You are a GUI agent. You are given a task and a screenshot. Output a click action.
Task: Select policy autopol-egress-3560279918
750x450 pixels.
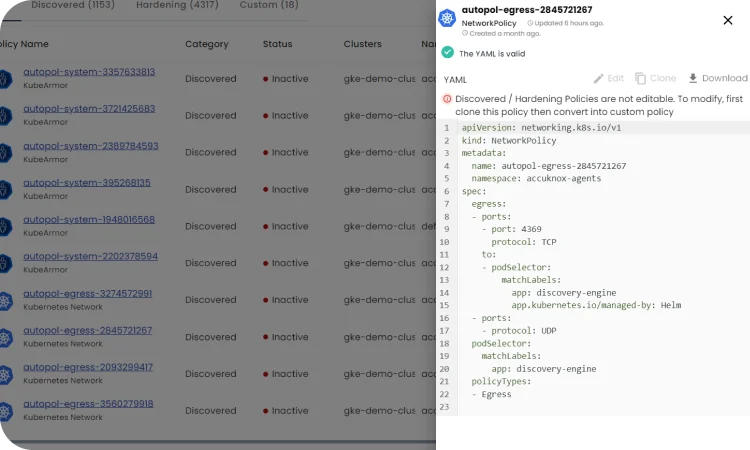(88, 404)
